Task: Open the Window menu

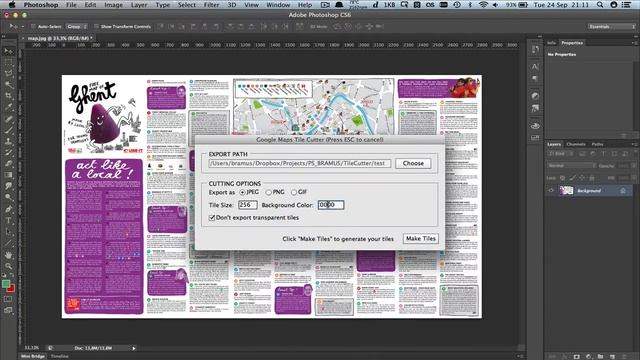Action: pos(278,5)
